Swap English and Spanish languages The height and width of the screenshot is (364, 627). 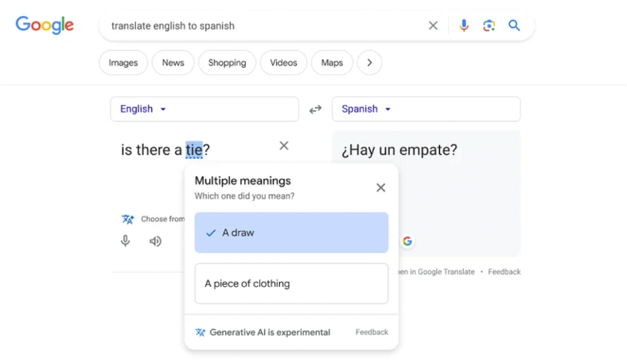click(x=316, y=109)
